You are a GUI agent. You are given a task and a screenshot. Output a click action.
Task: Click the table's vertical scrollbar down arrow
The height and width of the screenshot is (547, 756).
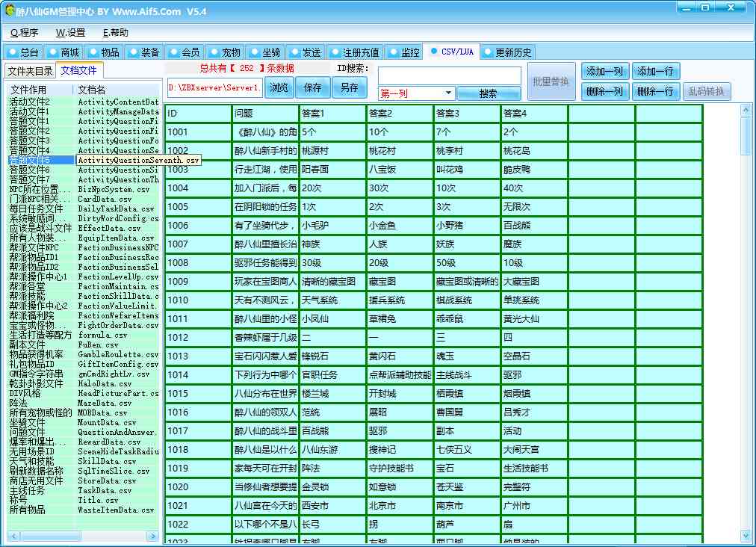click(746, 537)
